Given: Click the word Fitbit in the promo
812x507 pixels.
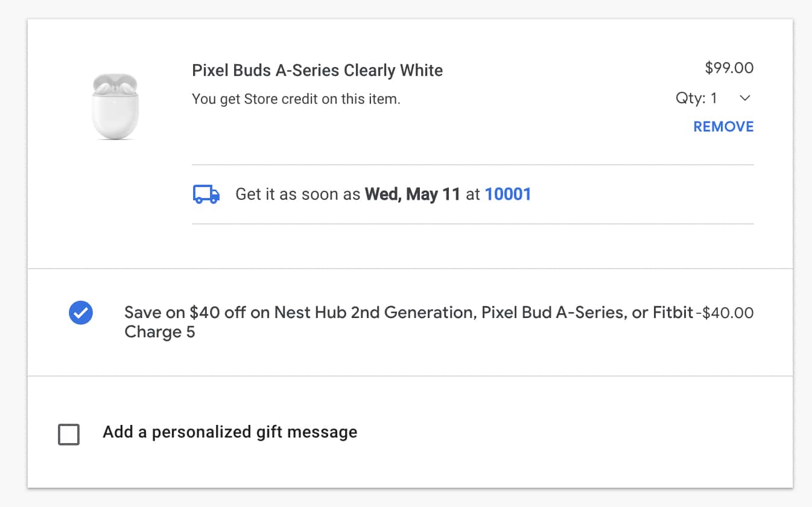Looking at the screenshot, I should click(673, 313).
